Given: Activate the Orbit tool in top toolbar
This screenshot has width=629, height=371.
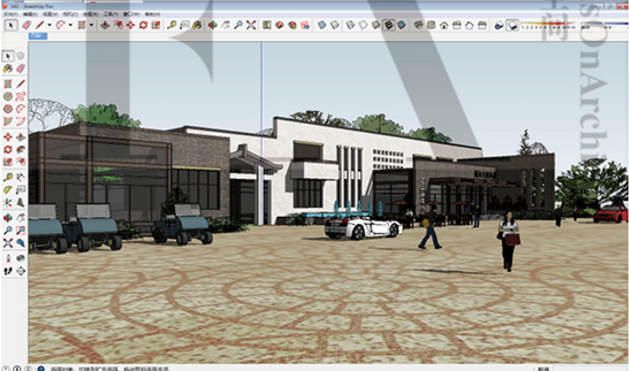Looking at the screenshot, I should [x=213, y=25].
